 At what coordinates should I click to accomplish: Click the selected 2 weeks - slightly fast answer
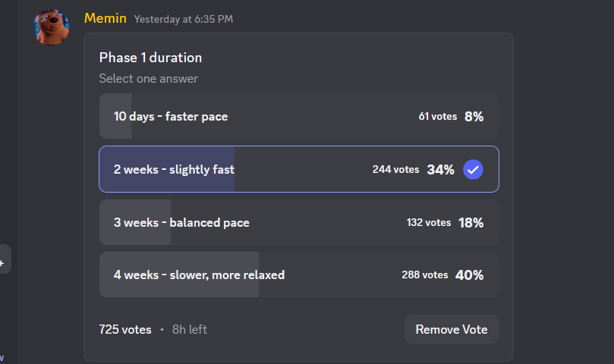point(299,169)
